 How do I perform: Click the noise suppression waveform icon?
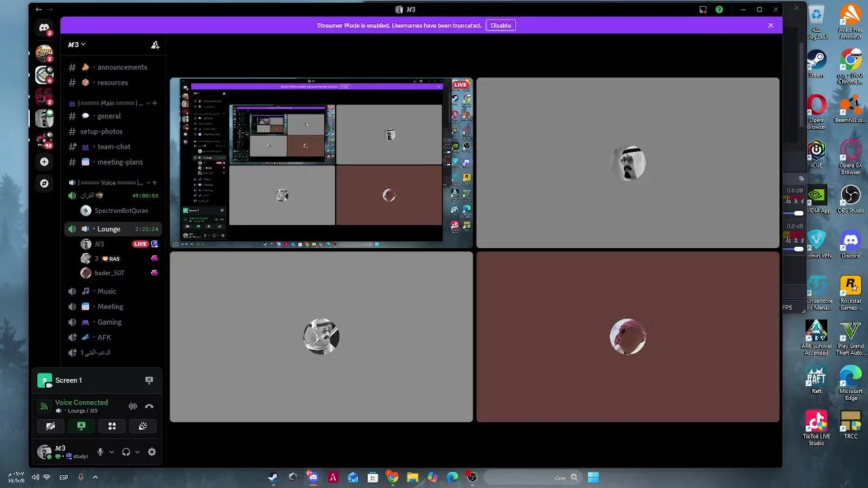click(133, 406)
